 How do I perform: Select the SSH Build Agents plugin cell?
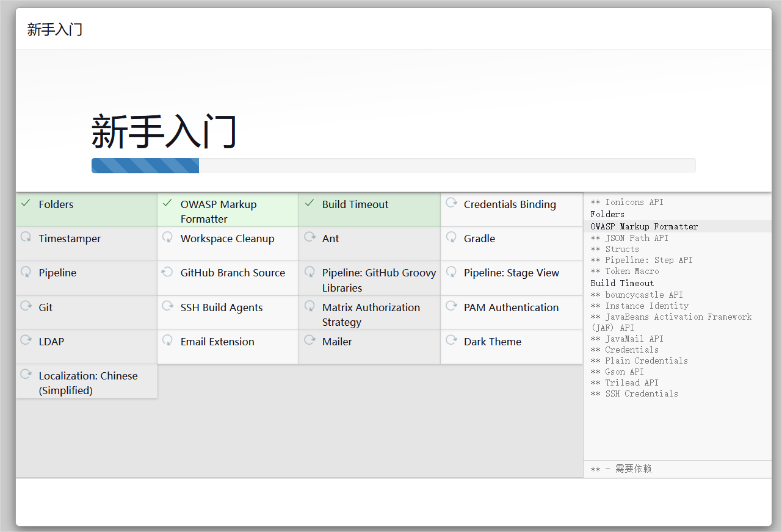tap(228, 313)
